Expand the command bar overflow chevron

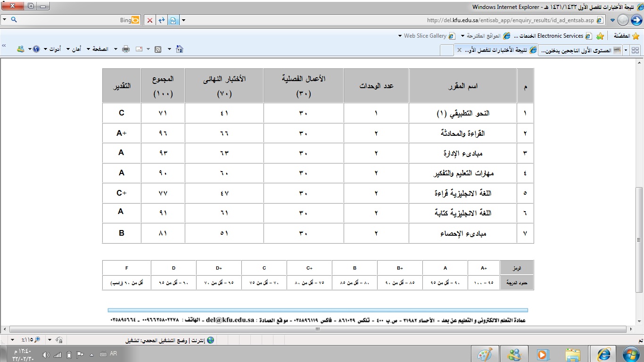4,46
